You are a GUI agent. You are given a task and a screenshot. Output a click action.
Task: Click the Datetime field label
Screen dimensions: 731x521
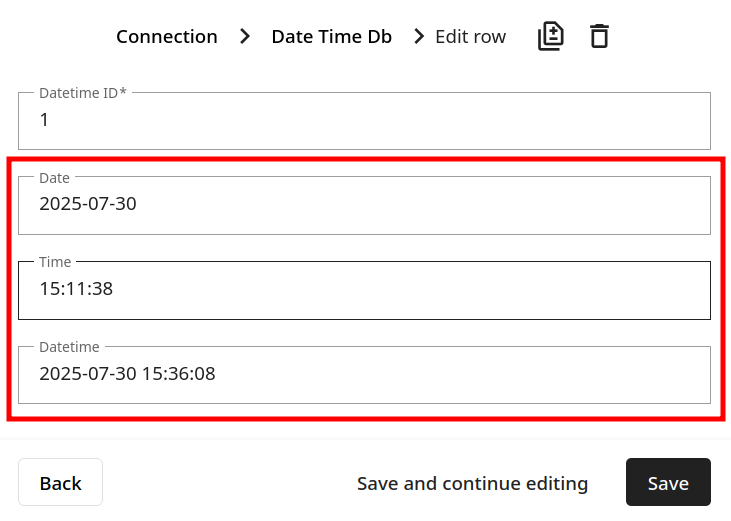click(x=69, y=347)
